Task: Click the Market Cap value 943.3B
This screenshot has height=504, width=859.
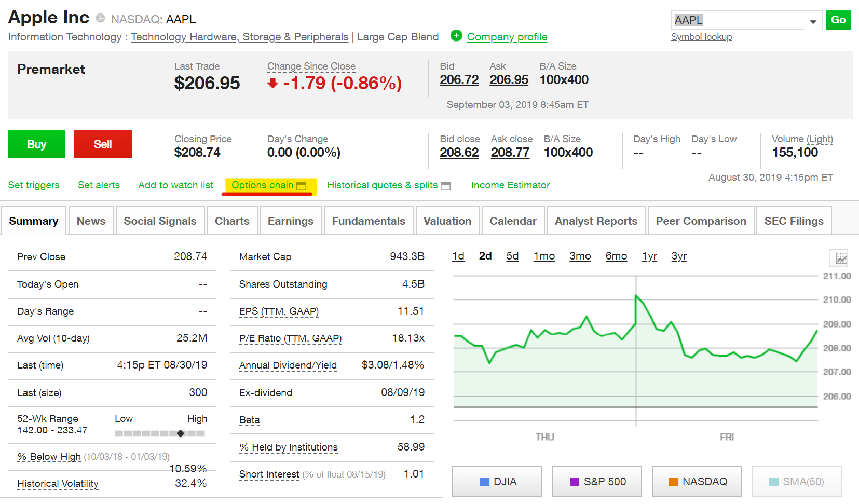Action: 407,256
